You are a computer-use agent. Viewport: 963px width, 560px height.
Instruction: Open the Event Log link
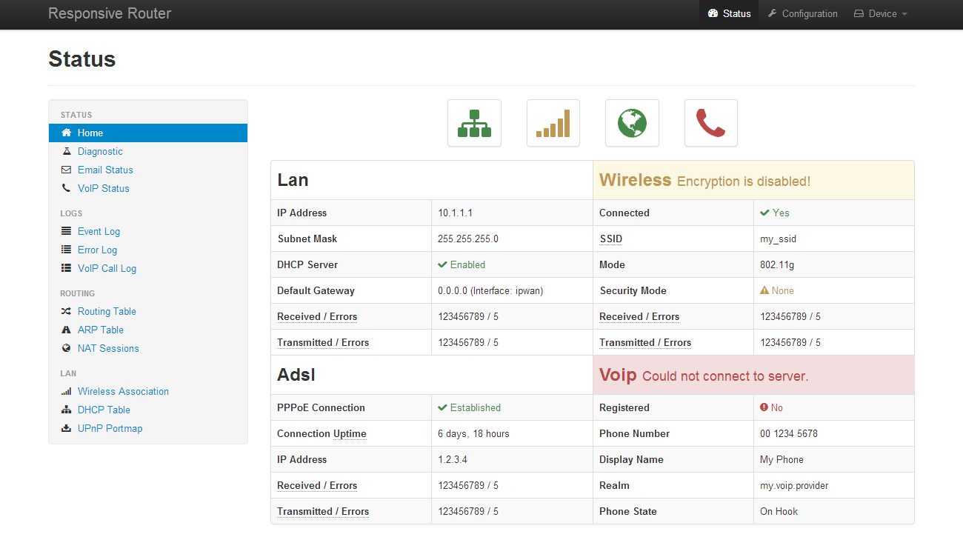(x=99, y=231)
